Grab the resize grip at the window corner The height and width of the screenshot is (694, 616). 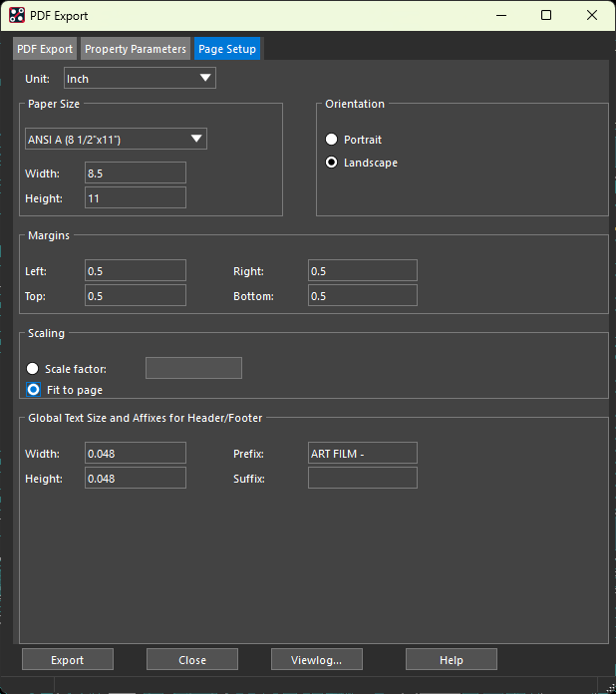pyautogui.click(x=610, y=688)
